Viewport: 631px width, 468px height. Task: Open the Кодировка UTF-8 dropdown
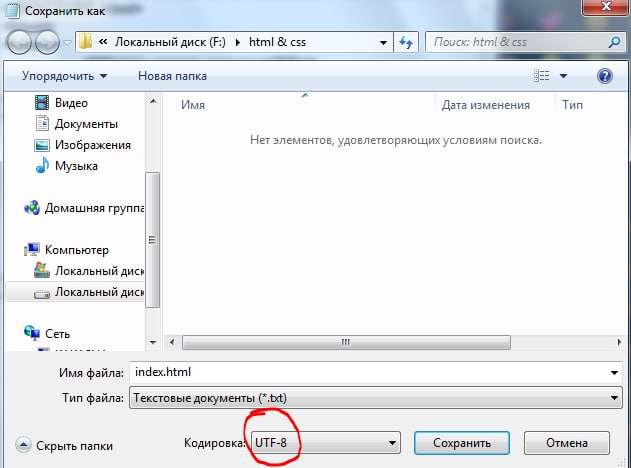coord(326,443)
